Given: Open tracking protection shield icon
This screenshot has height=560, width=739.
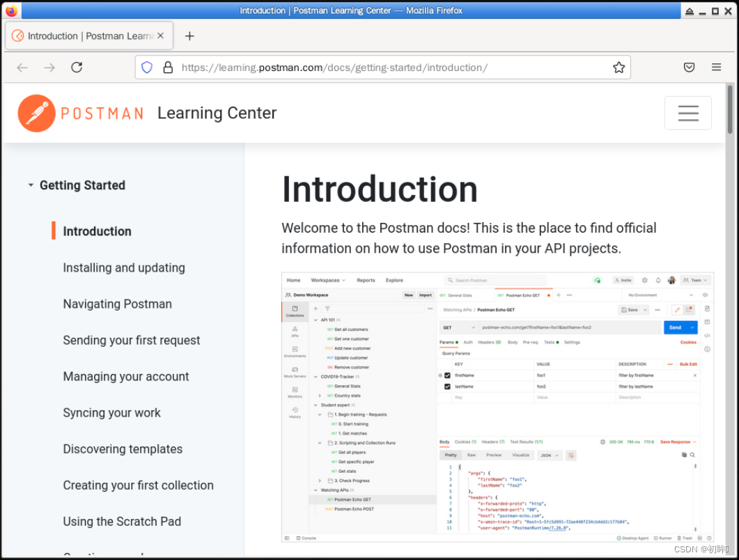Looking at the screenshot, I should pyautogui.click(x=147, y=68).
